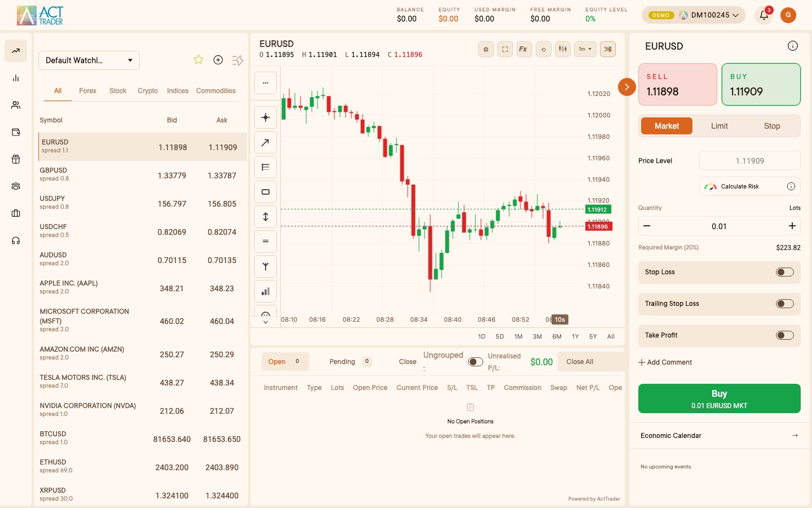Click the Calculate Risk button

click(750, 186)
